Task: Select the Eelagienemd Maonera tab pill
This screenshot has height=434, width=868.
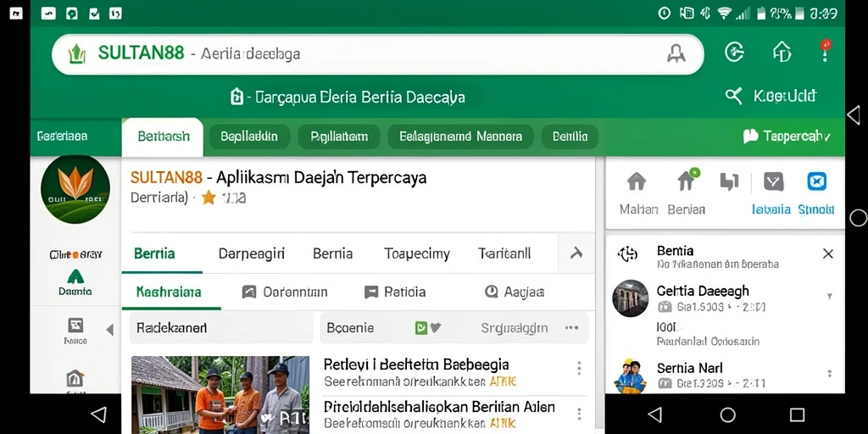Action: tap(460, 136)
